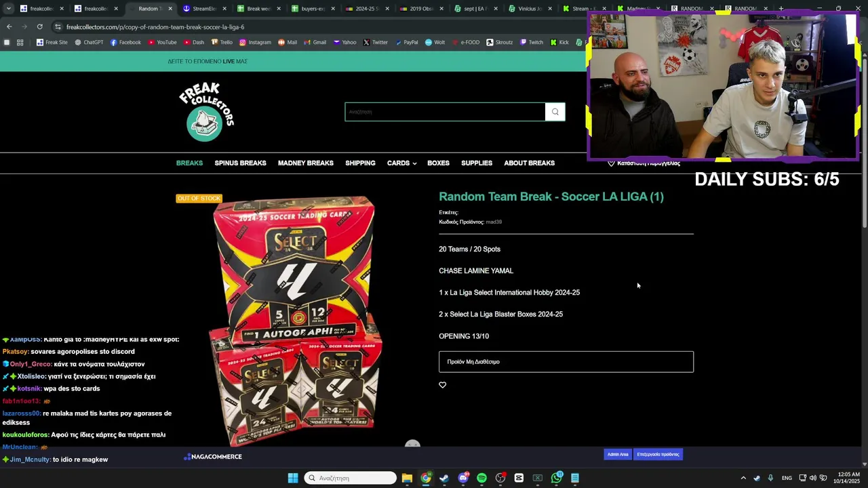Screen dimensions: 868x488
Task: Click the Select La Liga product image
Action: point(294,322)
